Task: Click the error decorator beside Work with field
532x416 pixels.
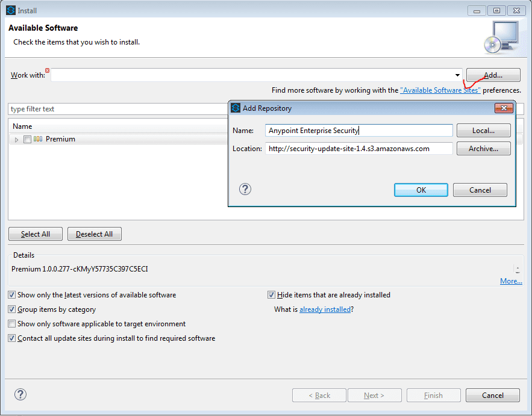Action: click(x=48, y=70)
